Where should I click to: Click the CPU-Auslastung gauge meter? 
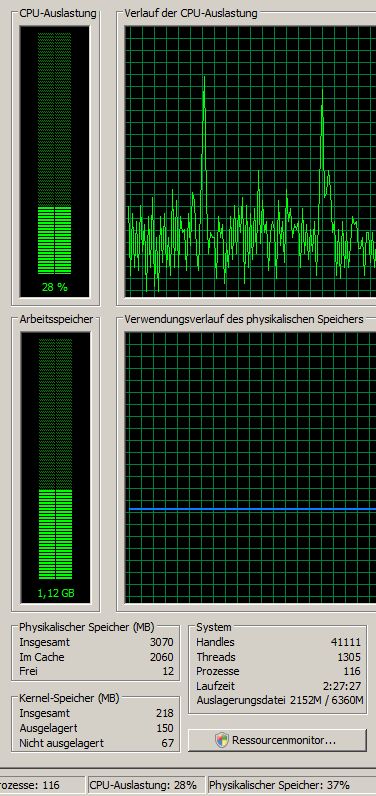55,161
